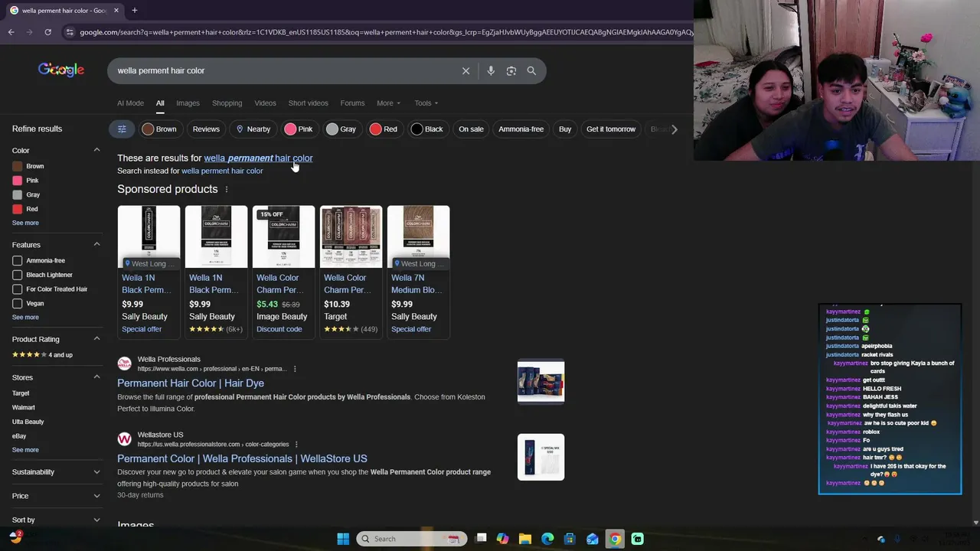This screenshot has width=980, height=551.
Task: Switch to the Images tab
Action: (188, 103)
